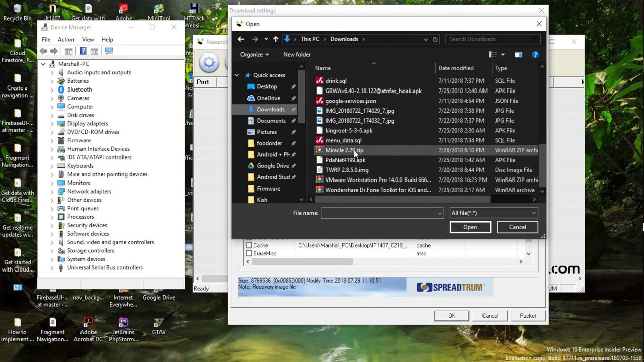Select the Bluetooth device category
The width and height of the screenshot is (644, 362).
click(x=79, y=89)
